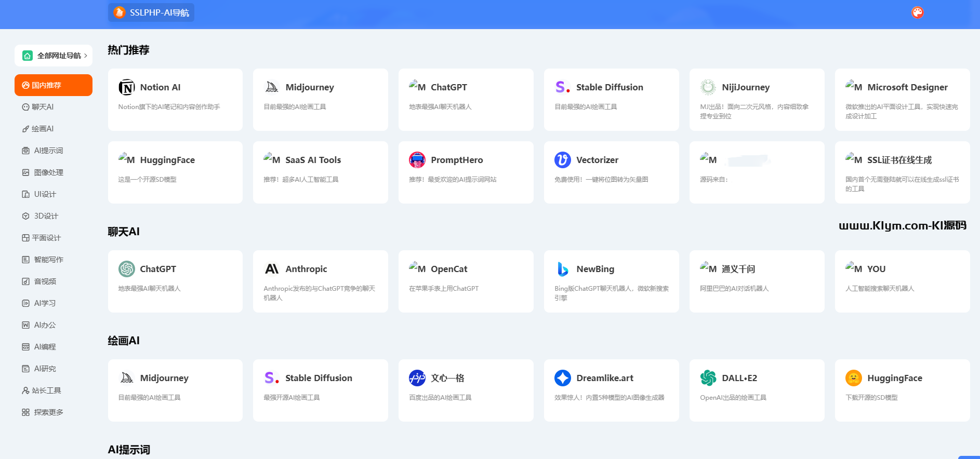
Task: Select 国内推荐 in the sidebar
Action: [x=54, y=85]
